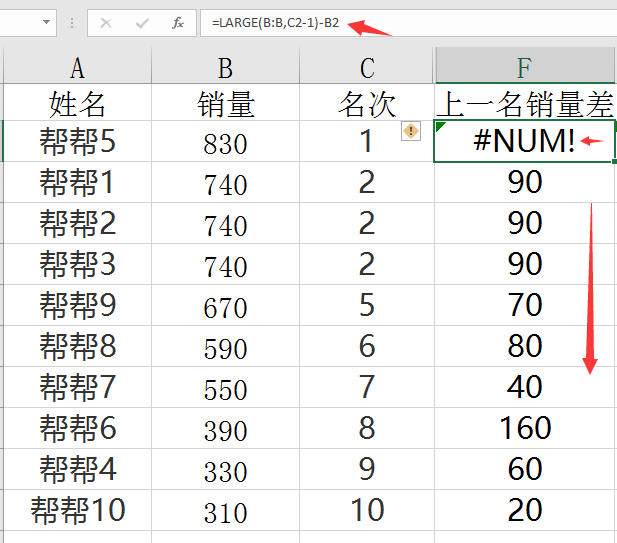This screenshot has width=617, height=543.
Task: Select cell 帮帮10
Action: (78, 510)
